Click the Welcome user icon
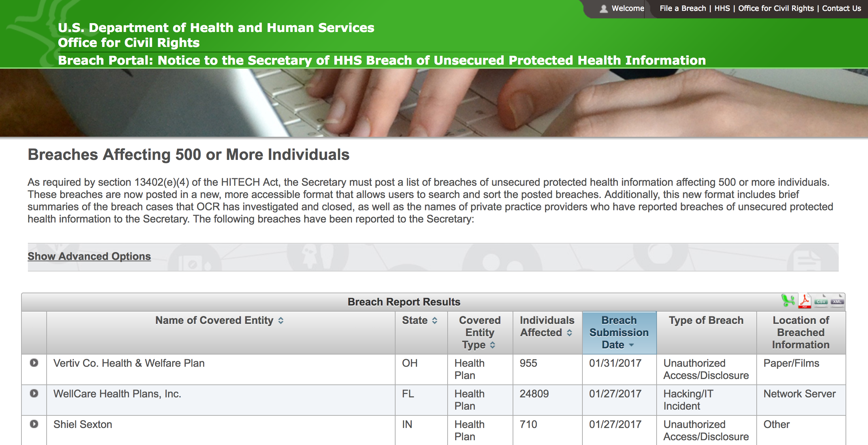868x445 pixels. [604, 9]
